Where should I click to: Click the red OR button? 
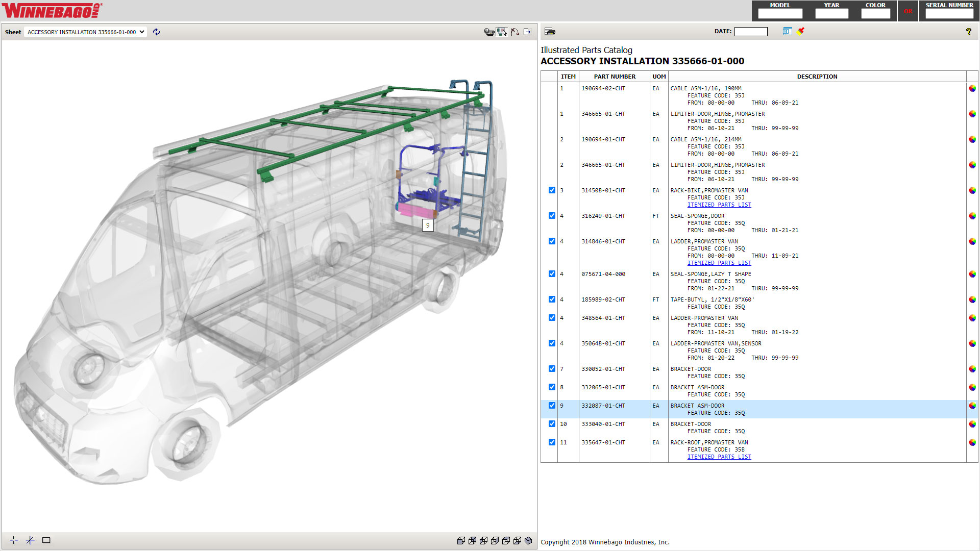[x=908, y=11]
